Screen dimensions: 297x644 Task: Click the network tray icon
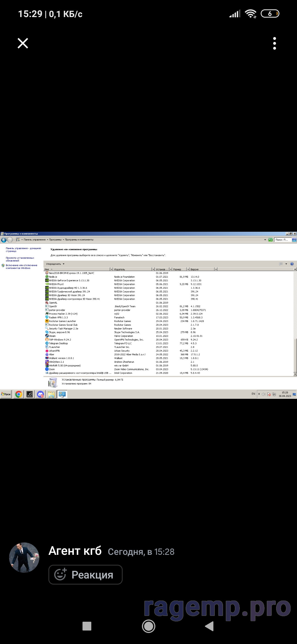[274, 394]
